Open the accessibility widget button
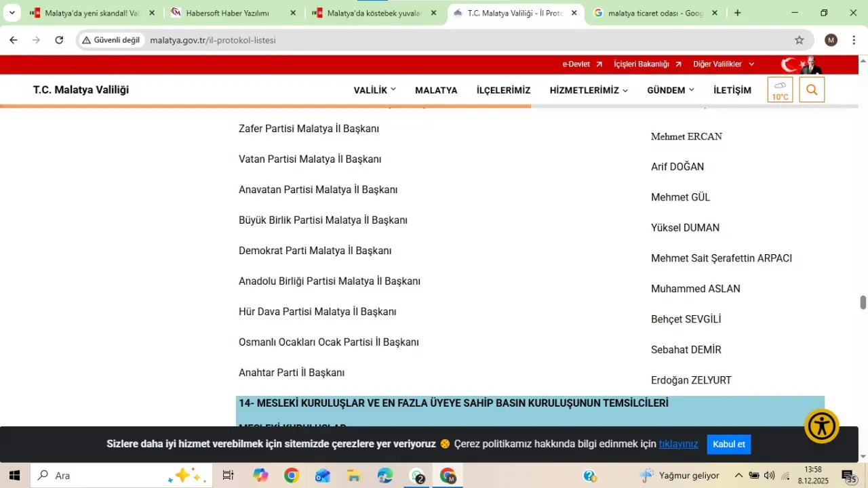Screen dimensions: 868x488 click(822, 426)
